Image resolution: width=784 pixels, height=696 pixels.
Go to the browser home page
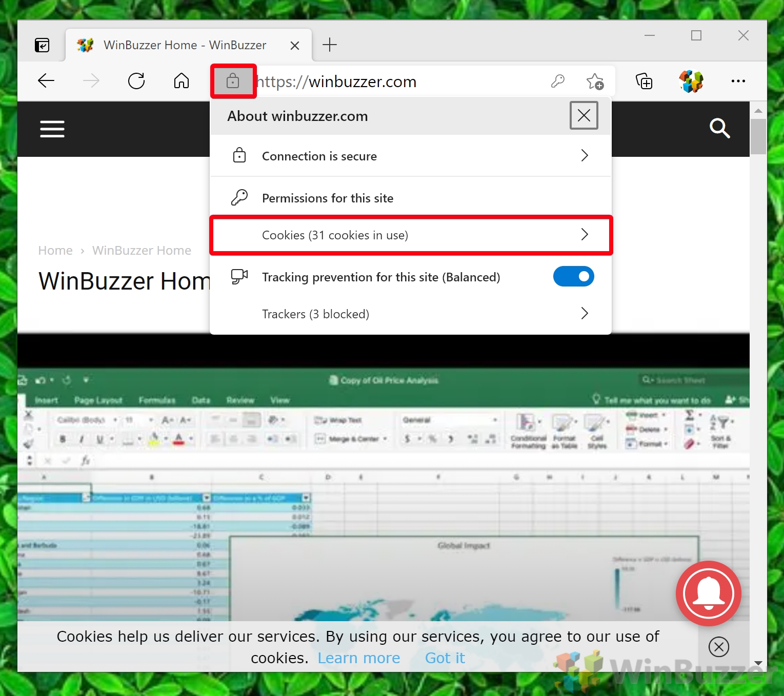click(x=182, y=81)
